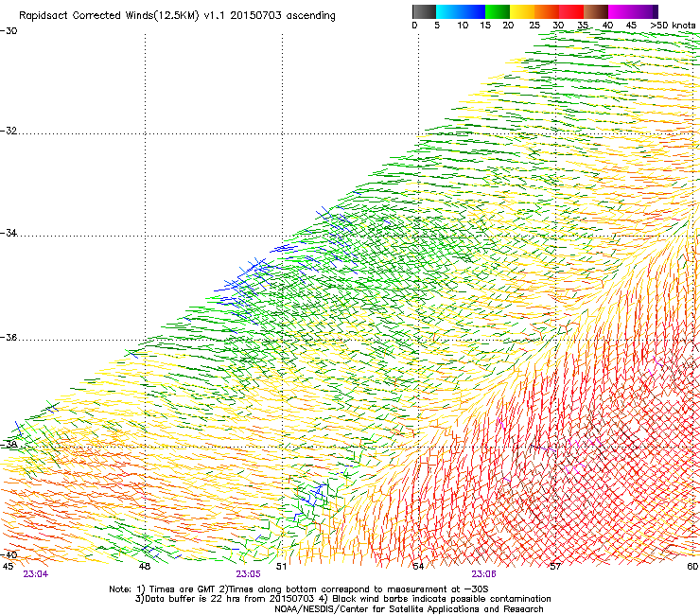This screenshot has height=615, width=700.
Task: Click the '>50 knots' legend label
Action: pyautogui.click(x=673, y=26)
